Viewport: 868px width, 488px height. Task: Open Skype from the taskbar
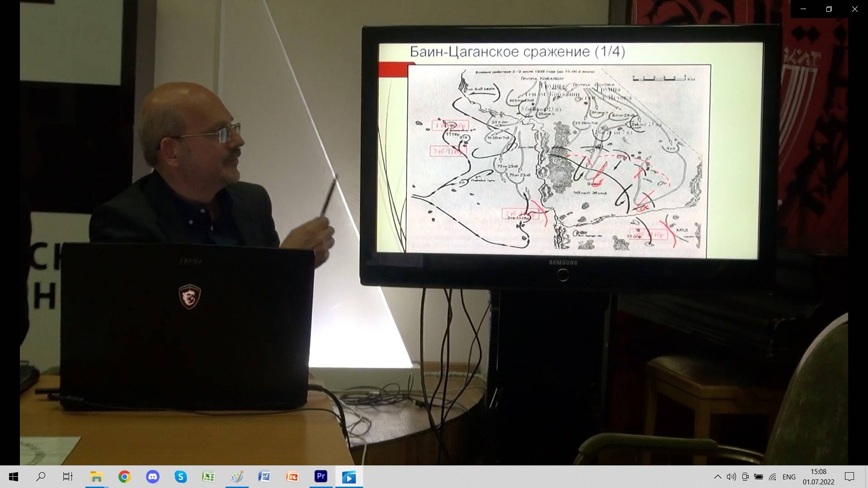[x=180, y=477]
